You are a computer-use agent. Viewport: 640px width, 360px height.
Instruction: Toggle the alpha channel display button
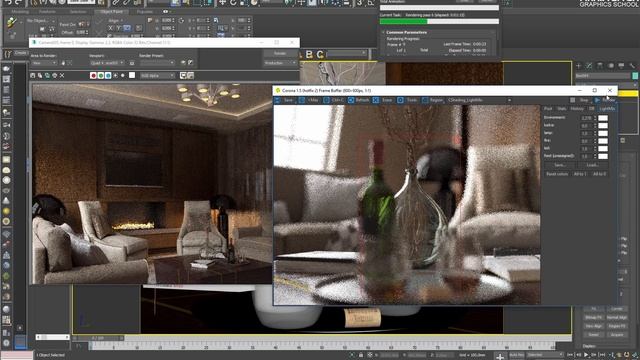point(115,76)
